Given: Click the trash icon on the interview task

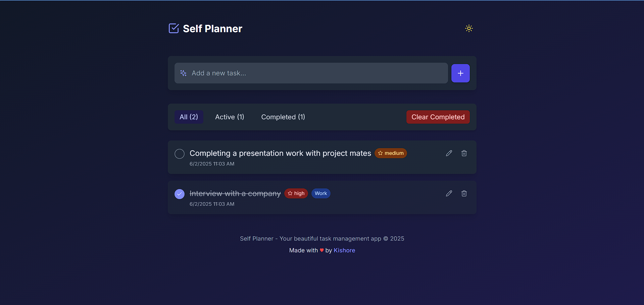Looking at the screenshot, I should [464, 193].
